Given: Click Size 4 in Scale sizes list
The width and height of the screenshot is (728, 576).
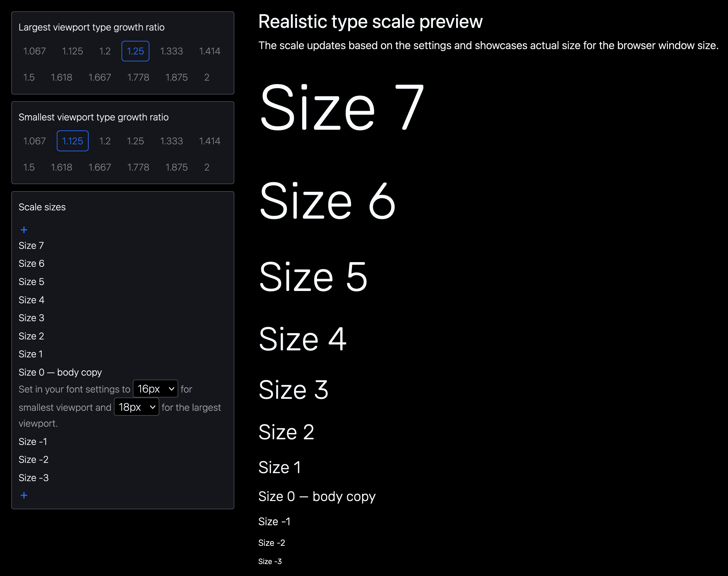Looking at the screenshot, I should [x=32, y=300].
